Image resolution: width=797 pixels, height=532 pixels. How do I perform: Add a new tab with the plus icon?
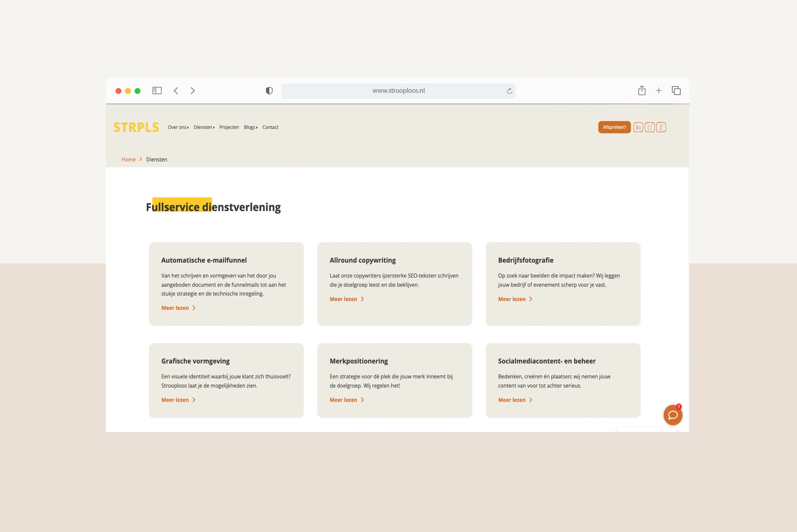[x=658, y=91]
